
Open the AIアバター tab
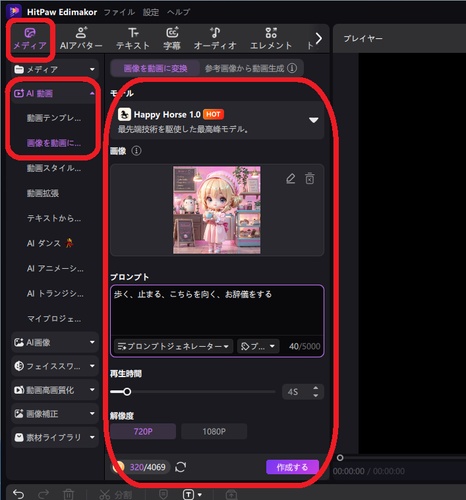point(81,39)
